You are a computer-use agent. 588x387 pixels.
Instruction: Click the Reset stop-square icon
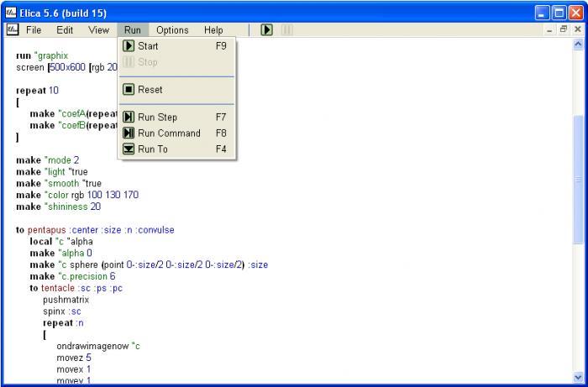pyautogui.click(x=129, y=90)
